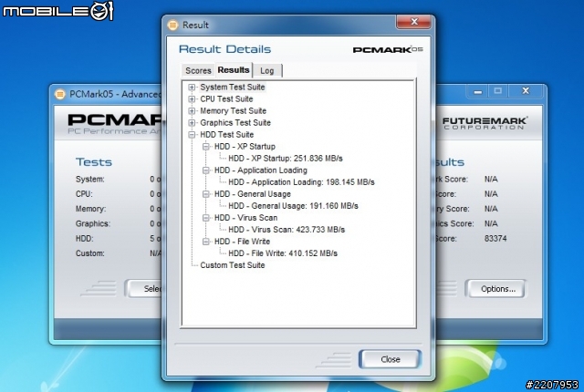Open the Log tab
Screen dimensions: 584x392
click(x=267, y=71)
